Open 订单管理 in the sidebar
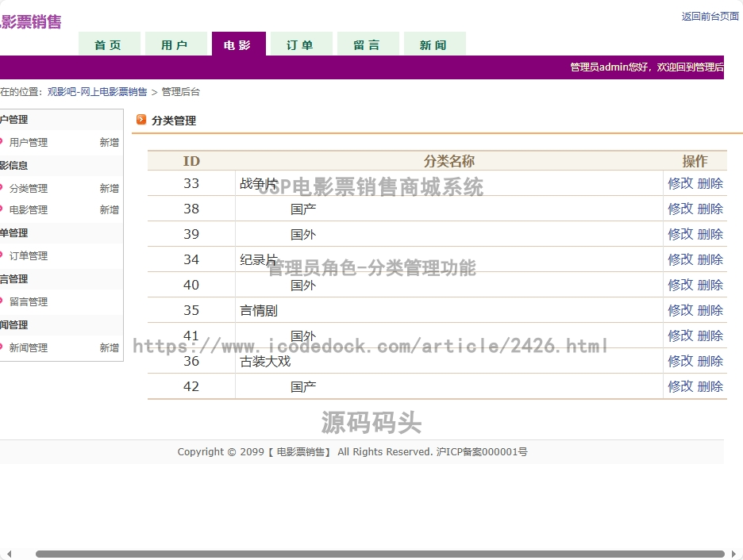 [29, 255]
